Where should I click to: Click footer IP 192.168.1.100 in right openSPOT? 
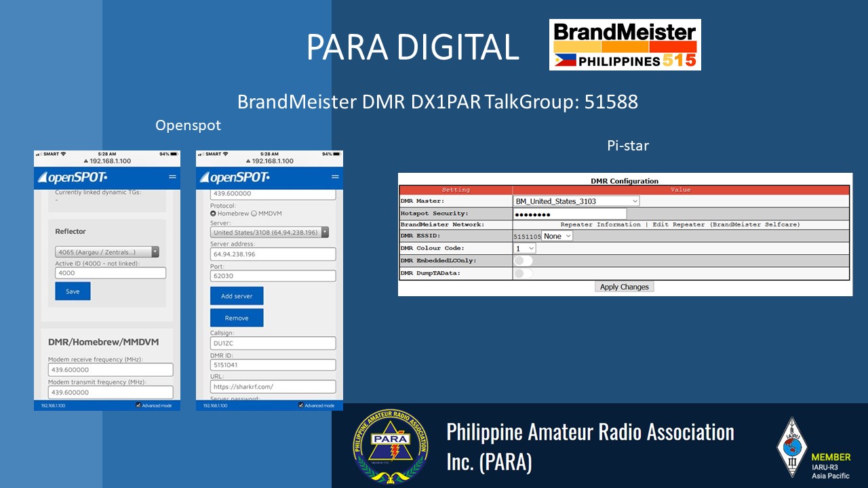(x=217, y=405)
